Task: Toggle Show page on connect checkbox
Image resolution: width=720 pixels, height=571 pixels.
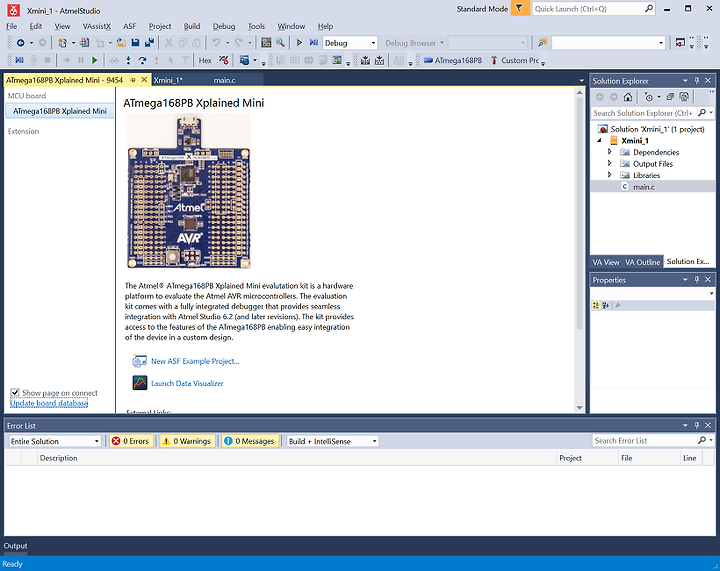Action: coord(15,393)
